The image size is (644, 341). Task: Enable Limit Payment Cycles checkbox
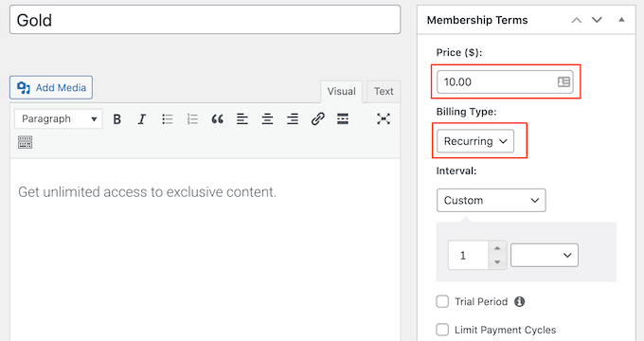coord(442,330)
